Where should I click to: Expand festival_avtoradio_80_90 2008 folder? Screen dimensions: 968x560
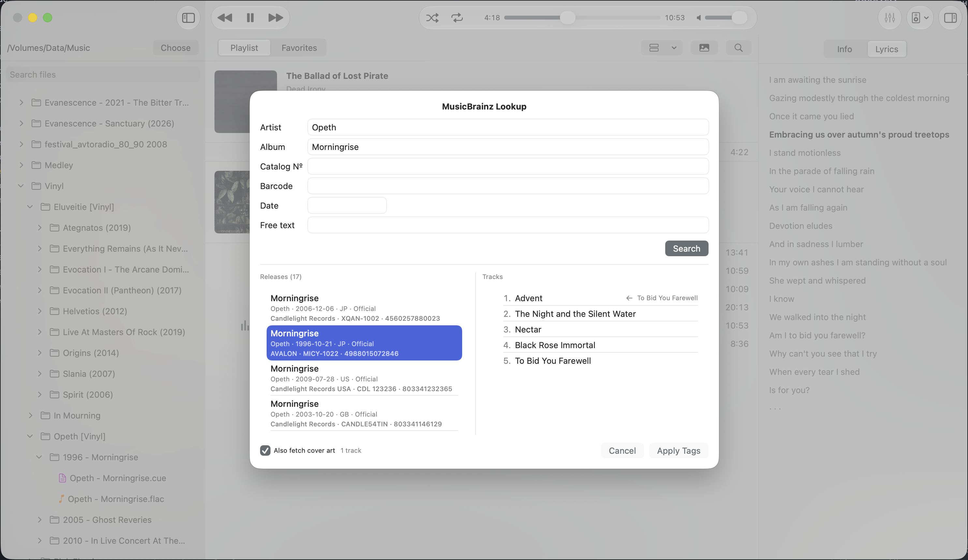click(22, 144)
